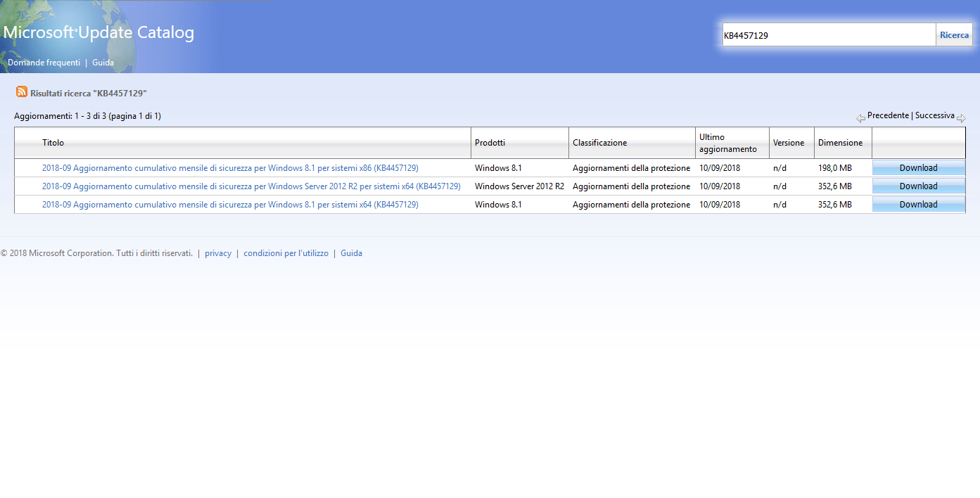
Task: Open Windows 8.1 x86 update title link
Action: point(230,168)
